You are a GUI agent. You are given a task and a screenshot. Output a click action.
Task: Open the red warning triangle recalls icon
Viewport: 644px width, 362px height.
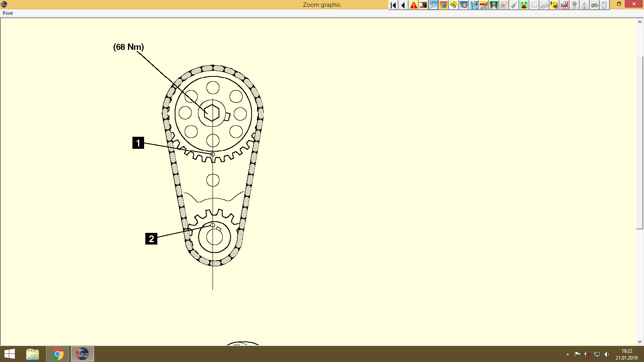(413, 5)
